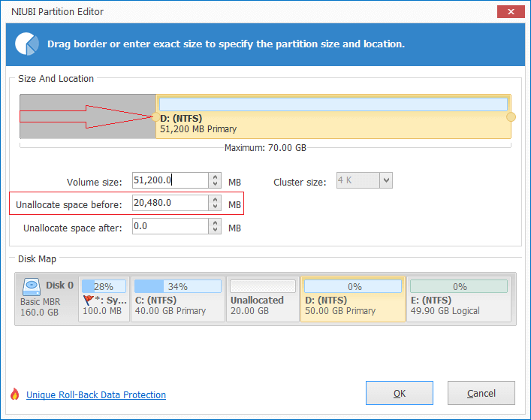Click the Volume size stepper arrows
This screenshot has width=531, height=420.
tap(216, 180)
